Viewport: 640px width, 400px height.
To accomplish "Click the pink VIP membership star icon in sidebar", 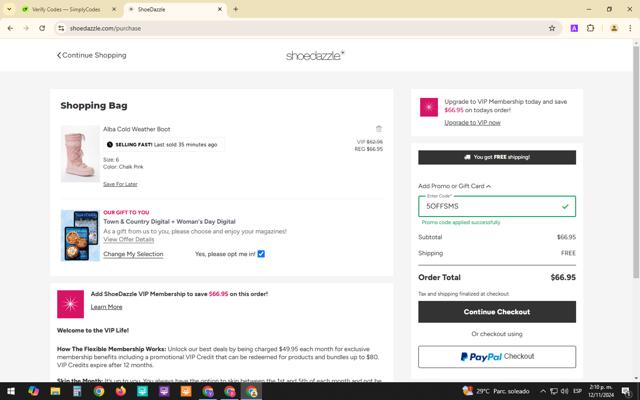I will (x=429, y=107).
